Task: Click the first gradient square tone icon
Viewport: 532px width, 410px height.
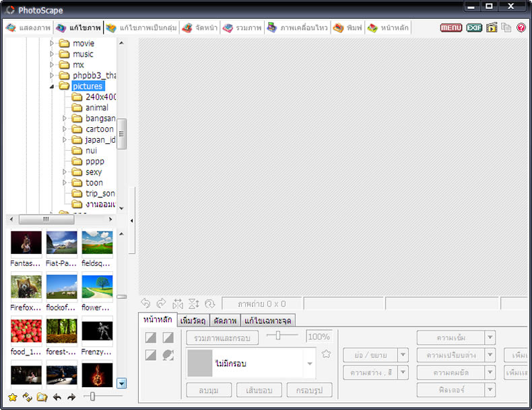Action: (151, 337)
